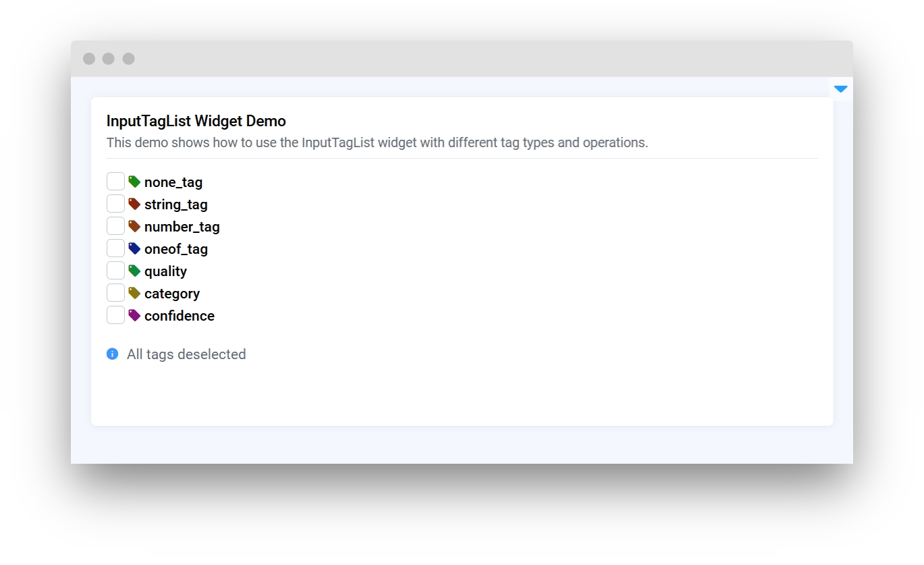Click the red string_tag tag icon

pyautogui.click(x=134, y=204)
